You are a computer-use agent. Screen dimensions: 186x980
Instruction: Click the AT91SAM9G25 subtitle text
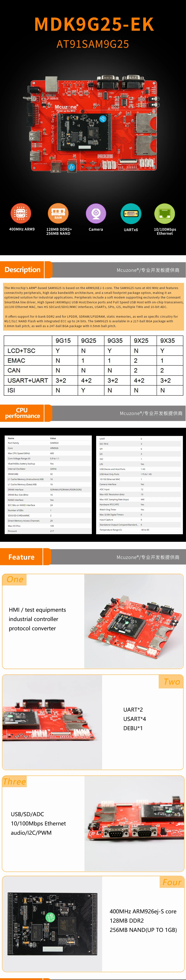(x=93, y=44)
